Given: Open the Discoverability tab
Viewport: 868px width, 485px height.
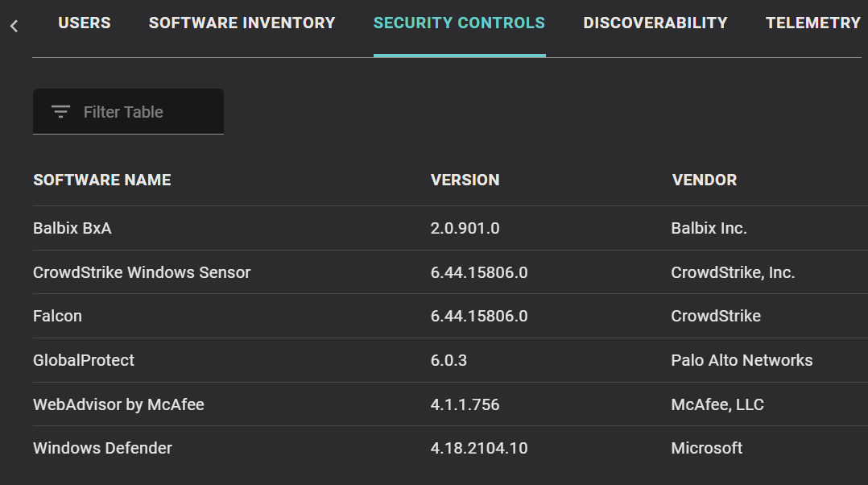Looking at the screenshot, I should tap(655, 23).
